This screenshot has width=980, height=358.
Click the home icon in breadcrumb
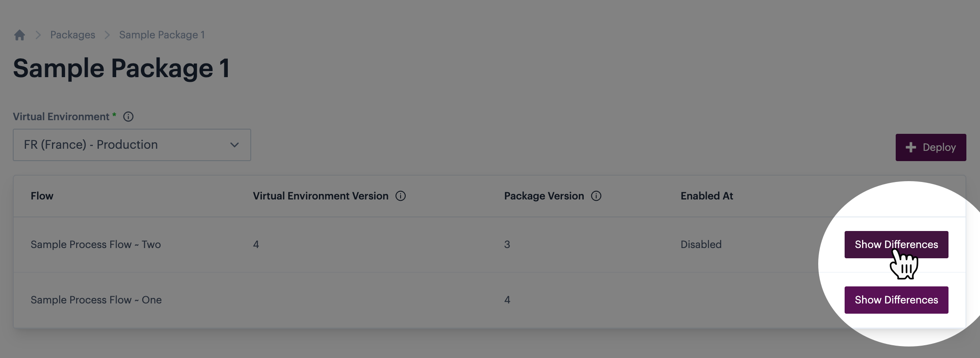point(20,35)
